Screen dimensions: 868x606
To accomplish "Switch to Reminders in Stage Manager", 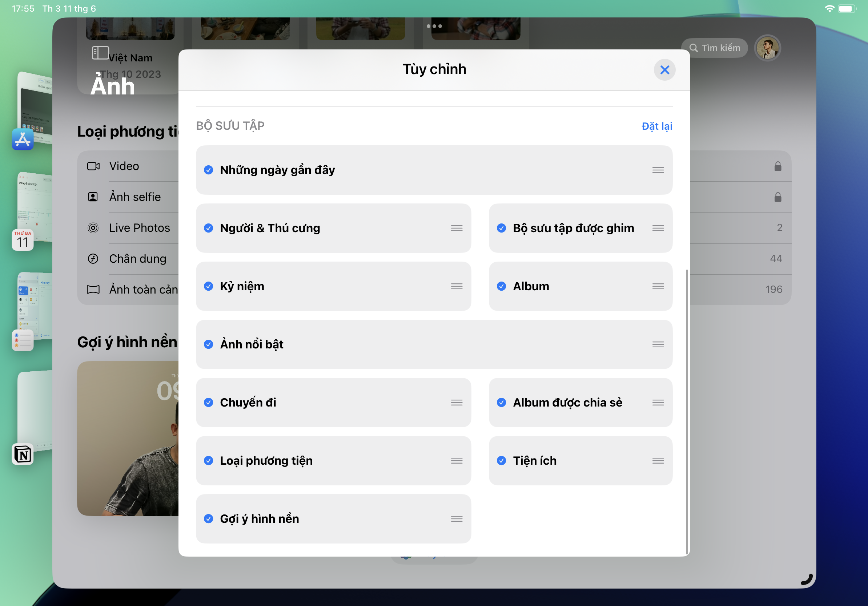I will coord(23,340).
